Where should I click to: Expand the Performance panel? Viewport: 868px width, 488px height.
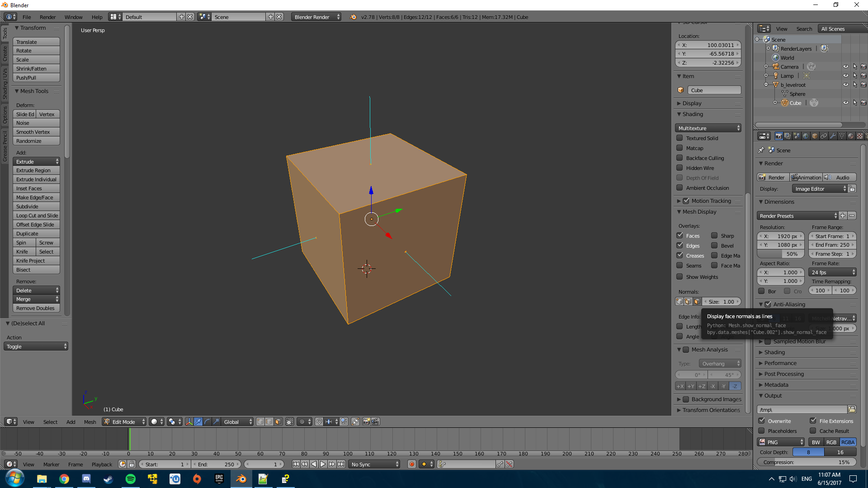(780, 363)
